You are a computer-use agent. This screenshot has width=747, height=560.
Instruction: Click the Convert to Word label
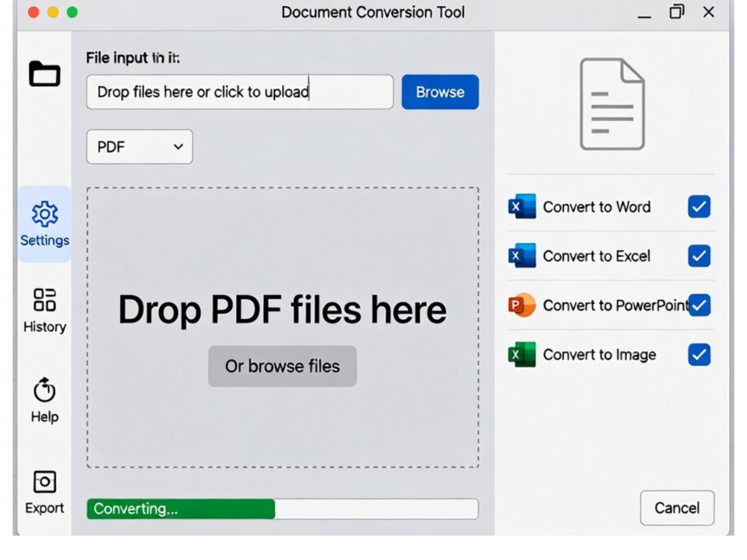pos(596,207)
